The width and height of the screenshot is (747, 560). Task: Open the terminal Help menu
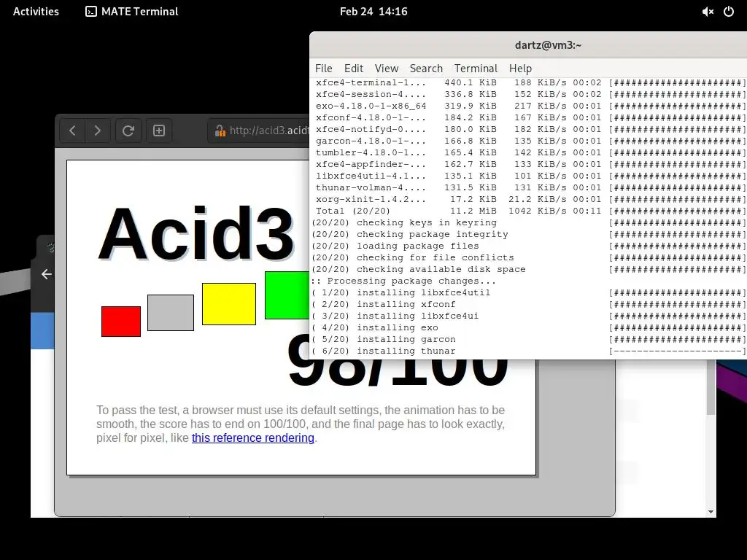[x=520, y=69]
